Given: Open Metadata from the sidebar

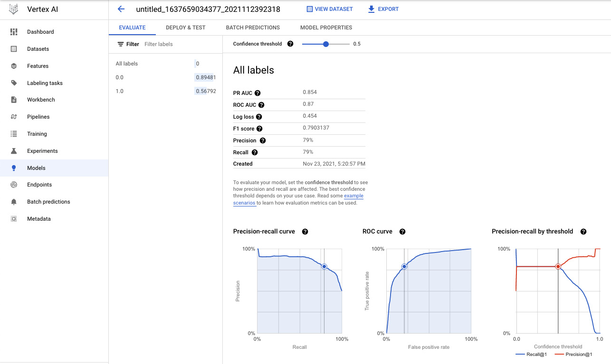Looking at the screenshot, I should point(39,219).
